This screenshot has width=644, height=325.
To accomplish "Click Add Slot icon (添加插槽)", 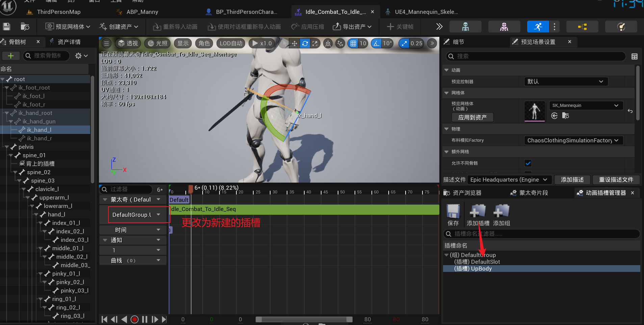I will [x=478, y=214].
